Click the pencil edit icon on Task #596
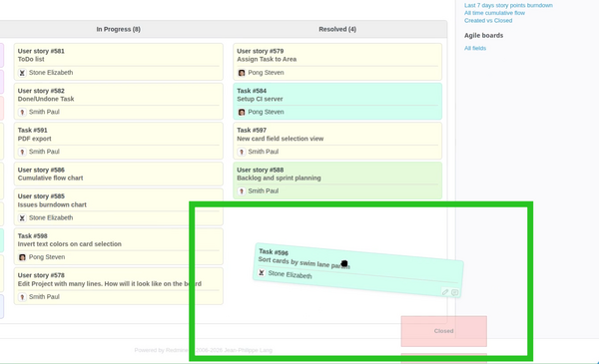 pyautogui.click(x=445, y=292)
